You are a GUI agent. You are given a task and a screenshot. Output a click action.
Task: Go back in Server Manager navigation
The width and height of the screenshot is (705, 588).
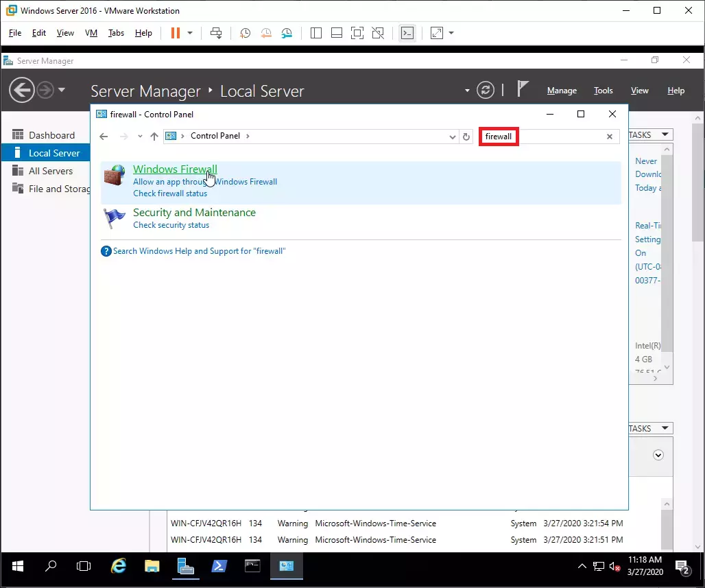tap(21, 90)
